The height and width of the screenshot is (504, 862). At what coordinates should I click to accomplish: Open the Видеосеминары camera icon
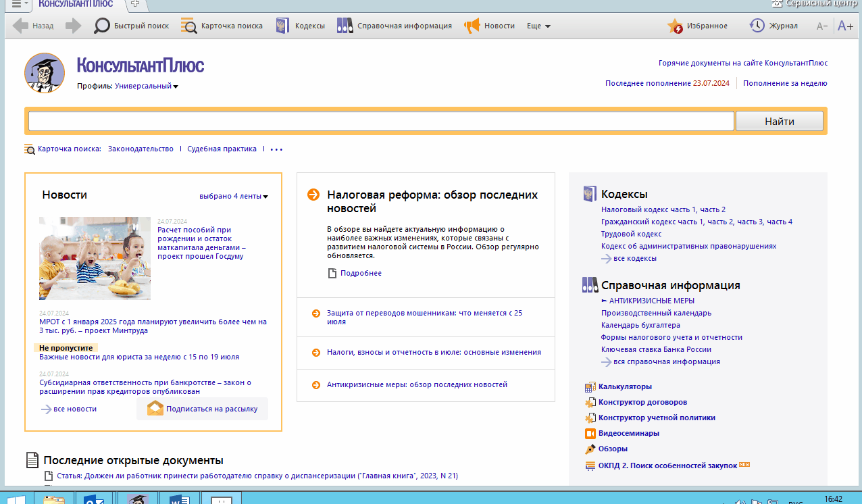(590, 434)
